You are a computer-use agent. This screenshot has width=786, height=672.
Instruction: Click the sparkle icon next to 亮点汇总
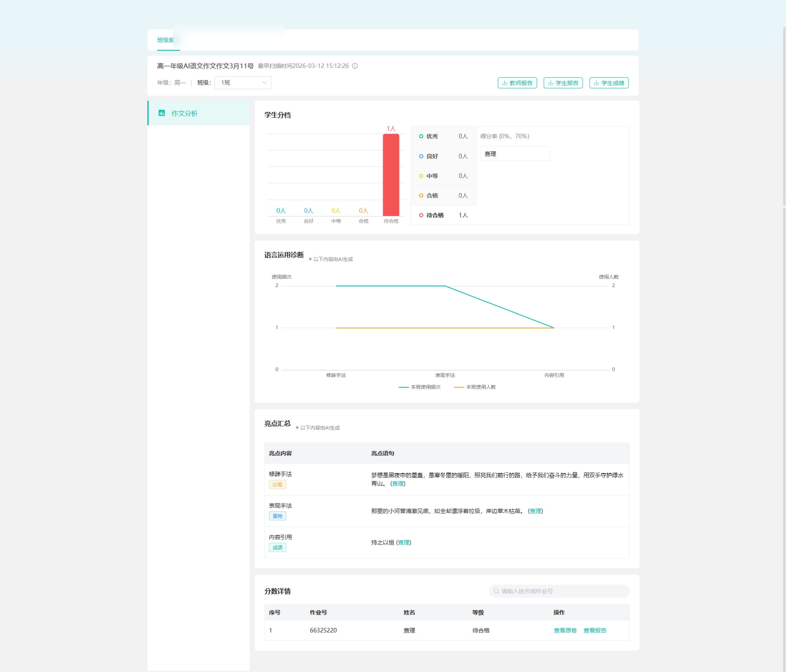[297, 428]
